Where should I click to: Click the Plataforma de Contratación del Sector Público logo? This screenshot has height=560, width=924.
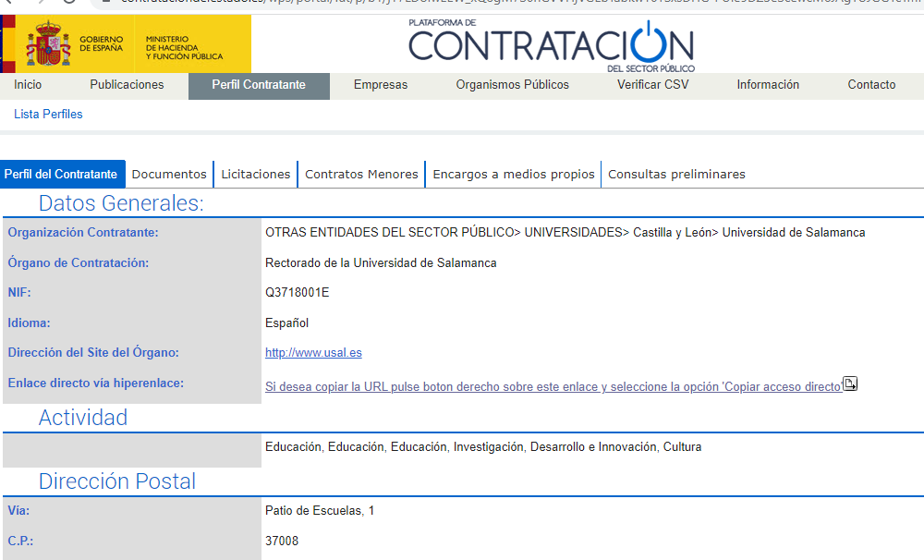(552, 46)
